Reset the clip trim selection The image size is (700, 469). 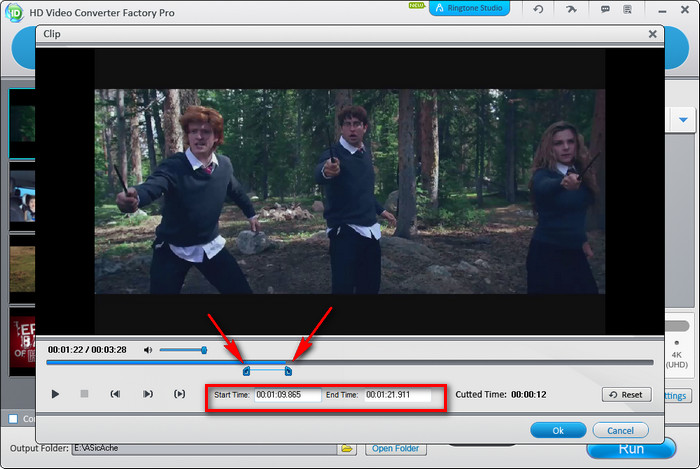626,395
